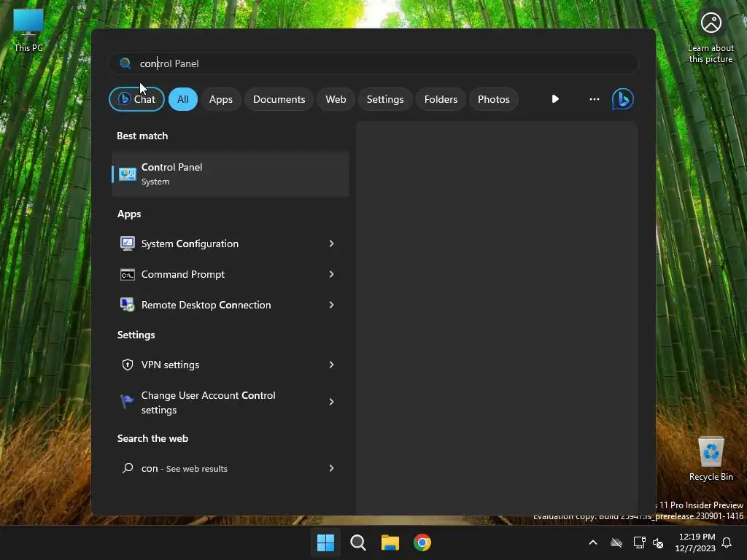This screenshot has width=747, height=560.
Task: Click the Remote Desktop Connection icon
Action: [127, 305]
